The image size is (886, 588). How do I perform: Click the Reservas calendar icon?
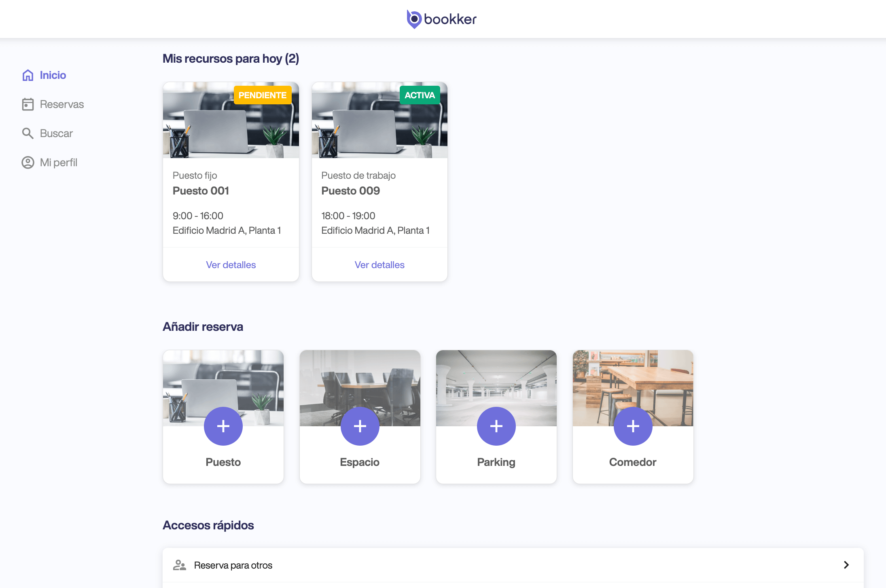pyautogui.click(x=28, y=104)
